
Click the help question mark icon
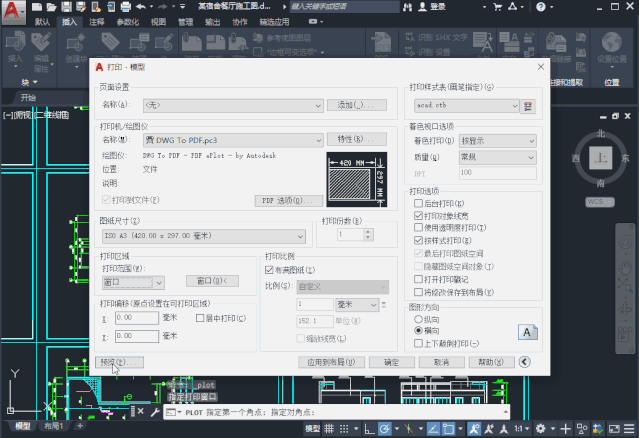541,7
